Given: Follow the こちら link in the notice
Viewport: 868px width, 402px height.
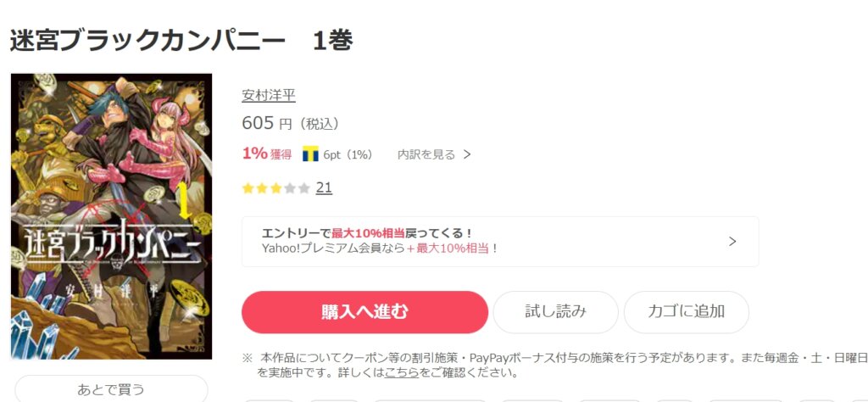Looking at the screenshot, I should point(403,371).
